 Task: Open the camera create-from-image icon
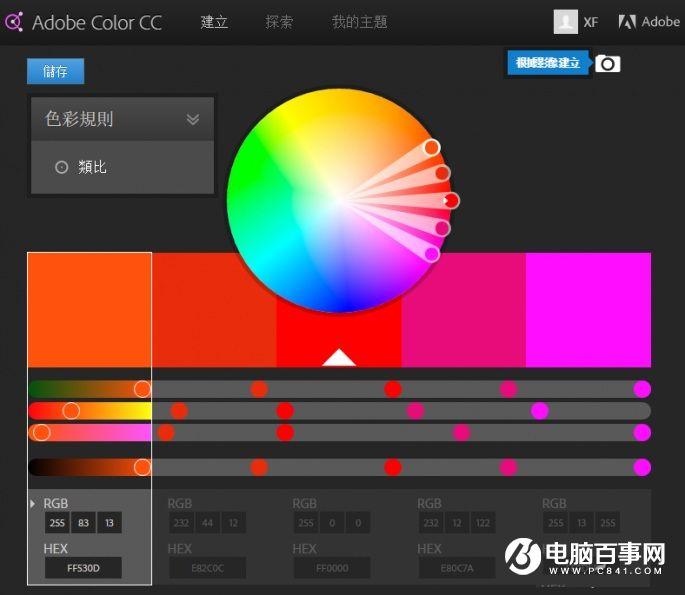(x=607, y=64)
